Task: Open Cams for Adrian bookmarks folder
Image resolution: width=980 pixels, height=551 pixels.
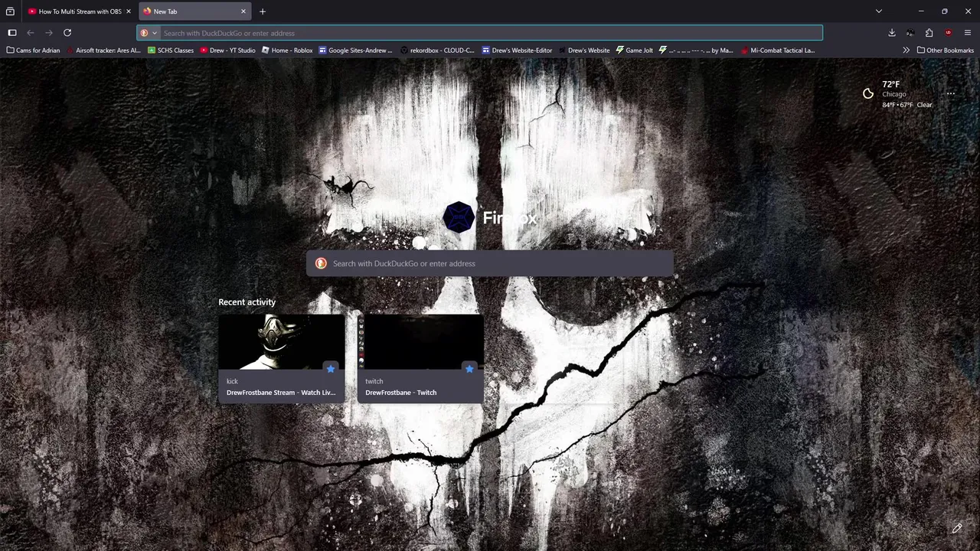Action: click(33, 51)
